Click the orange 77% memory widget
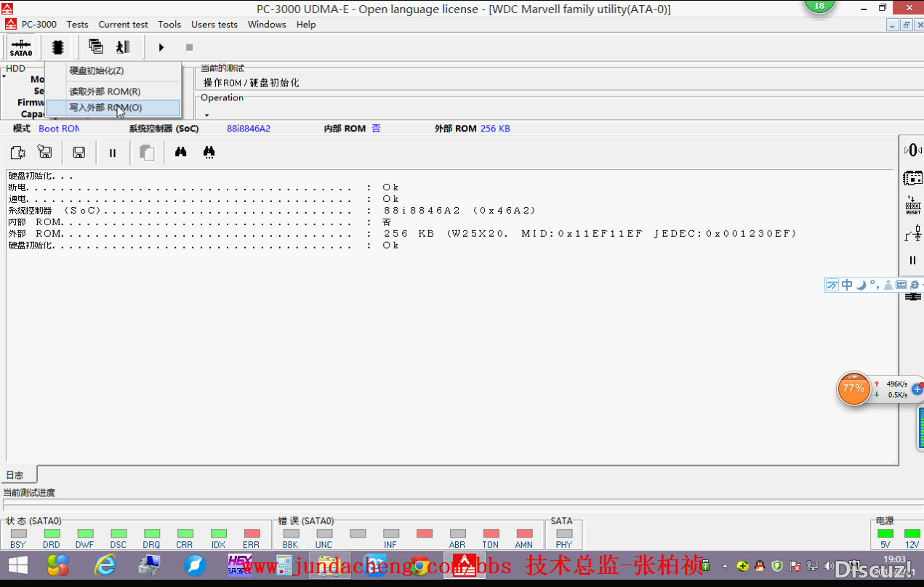The height and width of the screenshot is (587, 924). (853, 389)
